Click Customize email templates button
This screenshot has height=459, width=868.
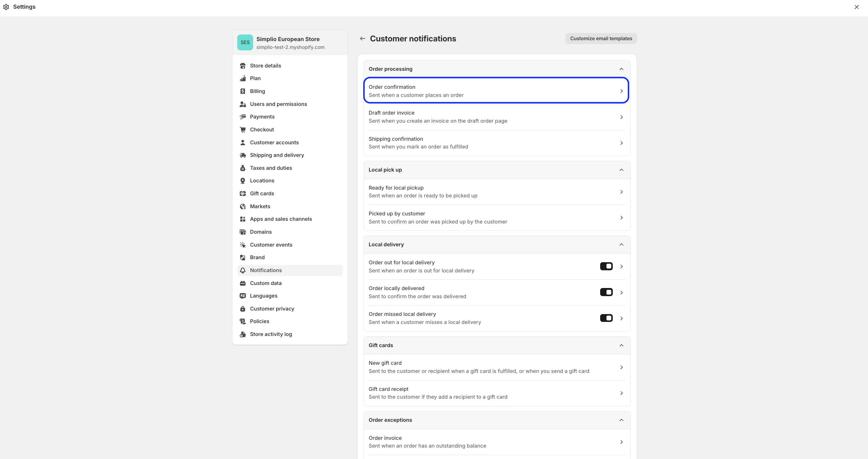click(601, 39)
